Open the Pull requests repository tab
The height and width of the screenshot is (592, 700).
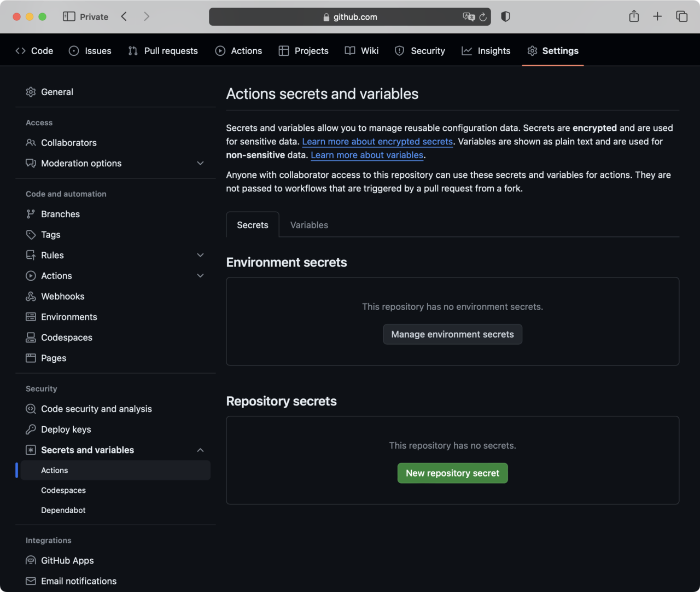click(163, 51)
